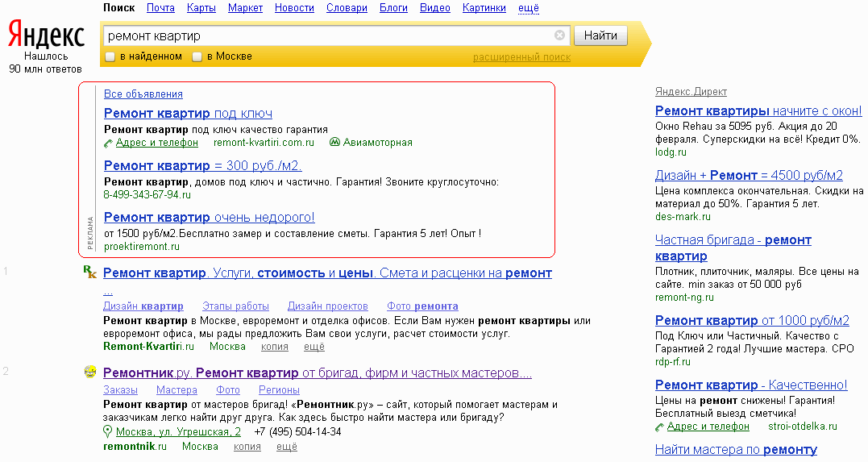Click address "Москва, ул. Угрешская, 2"
Viewport: 868px width, 462px height.
coord(178,431)
